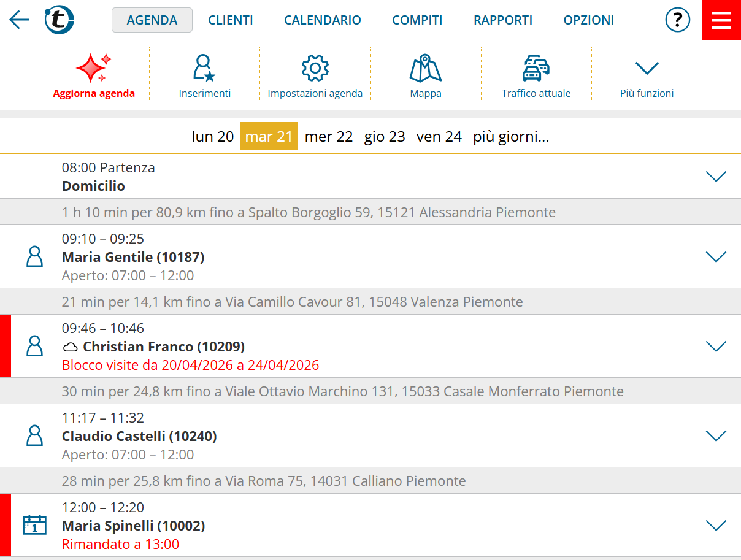The image size is (741, 560).
Task: Select day gio 23
Action: pos(385,136)
